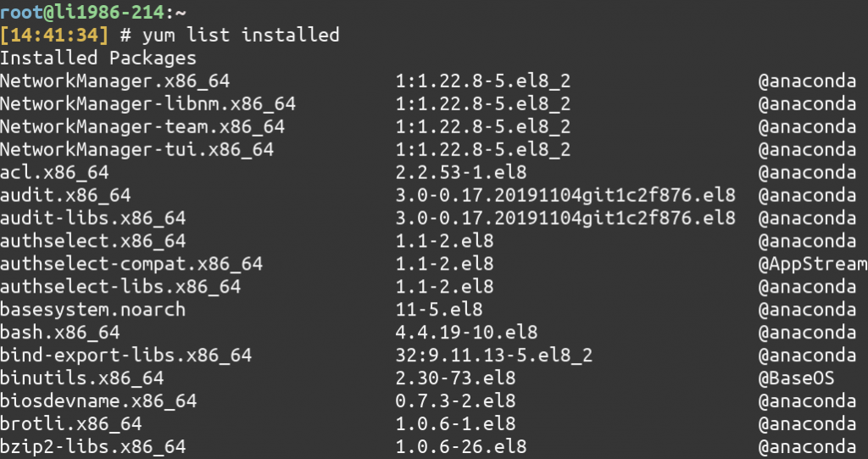Click the 14:41:34 timestamp prompt
868x459 pixels.
click(x=53, y=35)
